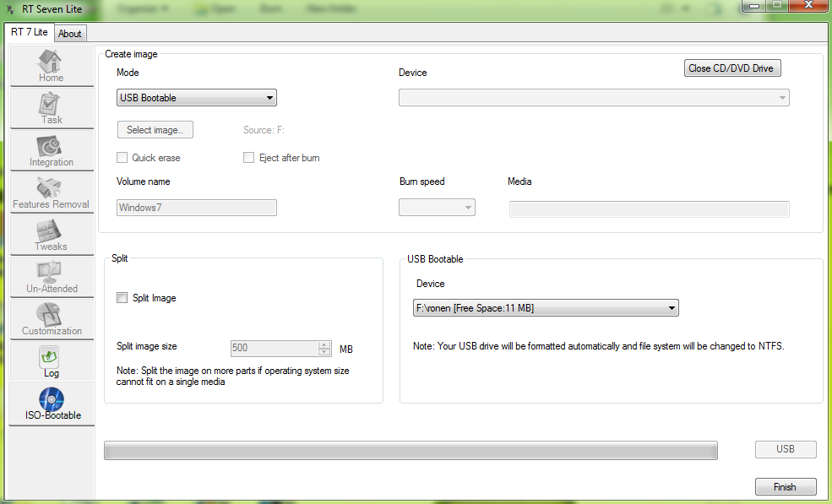Switch to the RT 7 Lite tab
832x504 pixels.
pyautogui.click(x=30, y=32)
